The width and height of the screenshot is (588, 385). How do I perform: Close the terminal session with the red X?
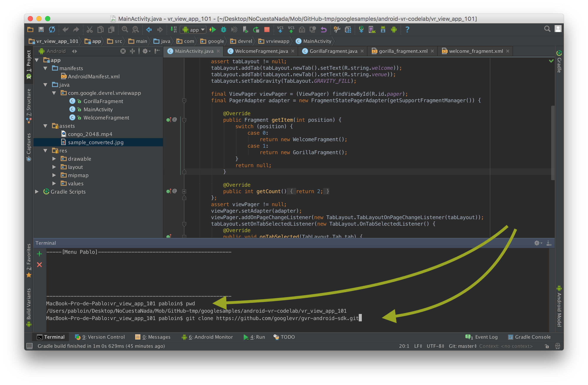click(39, 265)
